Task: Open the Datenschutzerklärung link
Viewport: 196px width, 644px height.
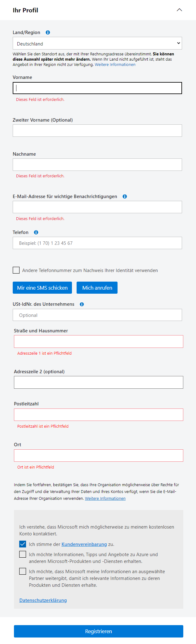Action: (43, 600)
